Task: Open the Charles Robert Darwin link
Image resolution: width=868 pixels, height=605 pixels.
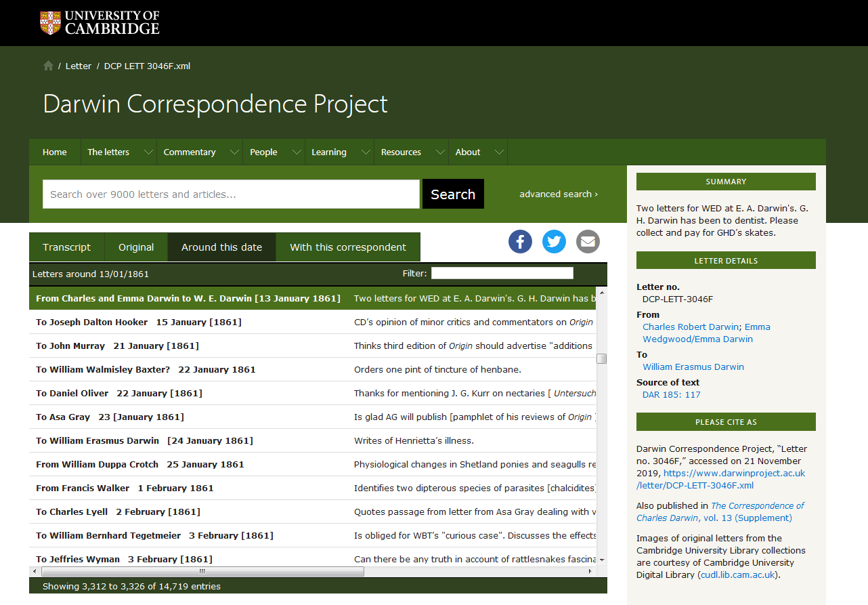Action: pos(691,327)
